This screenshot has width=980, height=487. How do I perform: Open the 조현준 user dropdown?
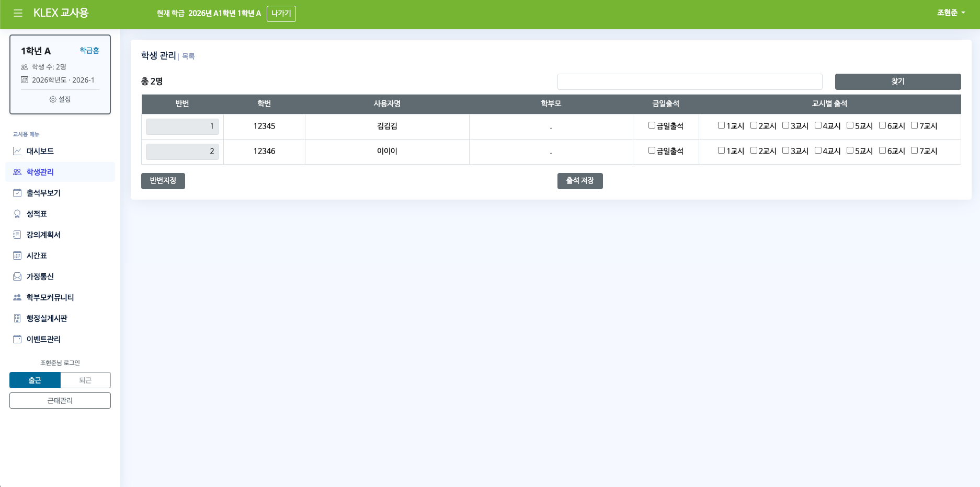pyautogui.click(x=951, y=13)
